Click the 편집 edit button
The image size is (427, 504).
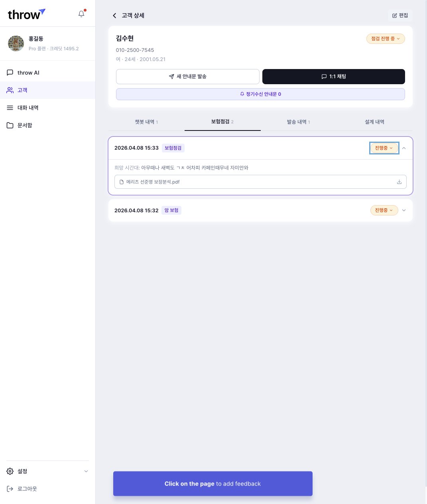(400, 16)
